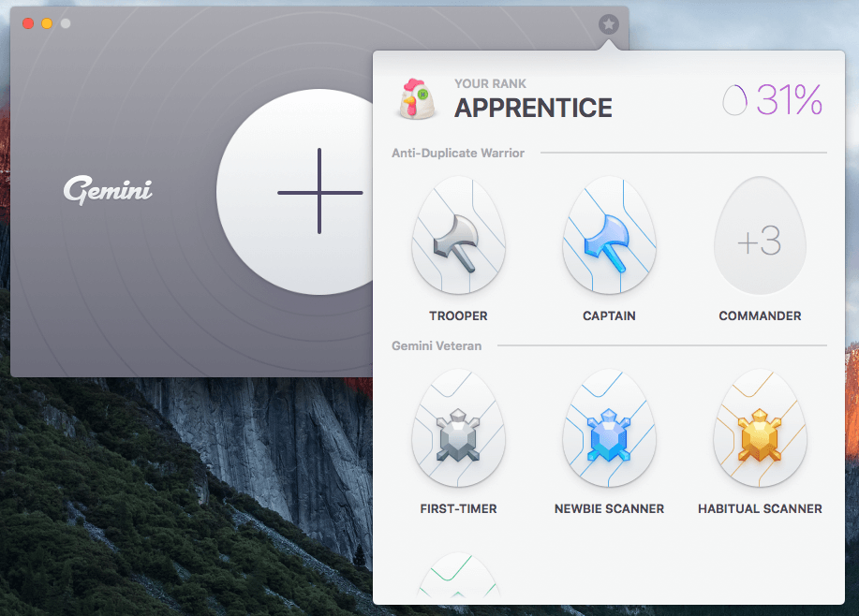Select the First-Timer silver turtle badge
Screen dimensions: 859x616
458,430
